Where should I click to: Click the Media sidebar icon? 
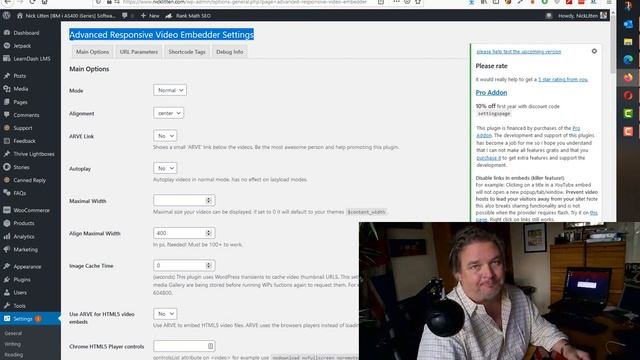[x=7, y=89]
